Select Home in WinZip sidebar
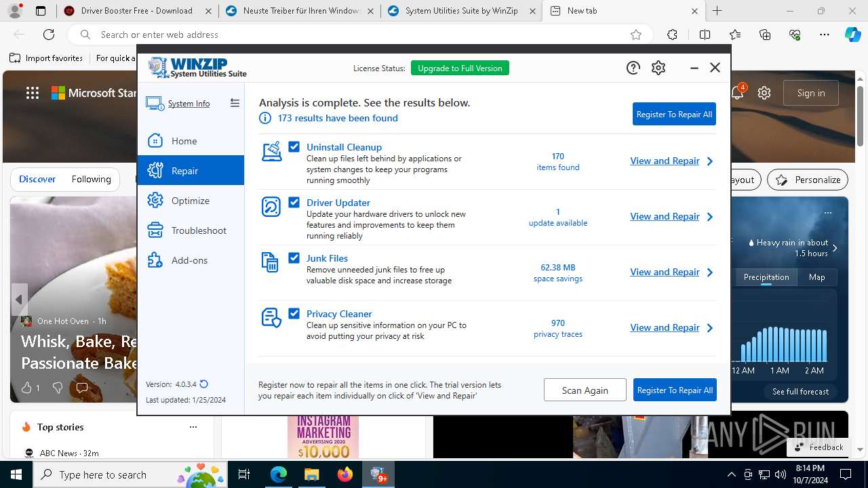868x488 pixels. [x=191, y=141]
